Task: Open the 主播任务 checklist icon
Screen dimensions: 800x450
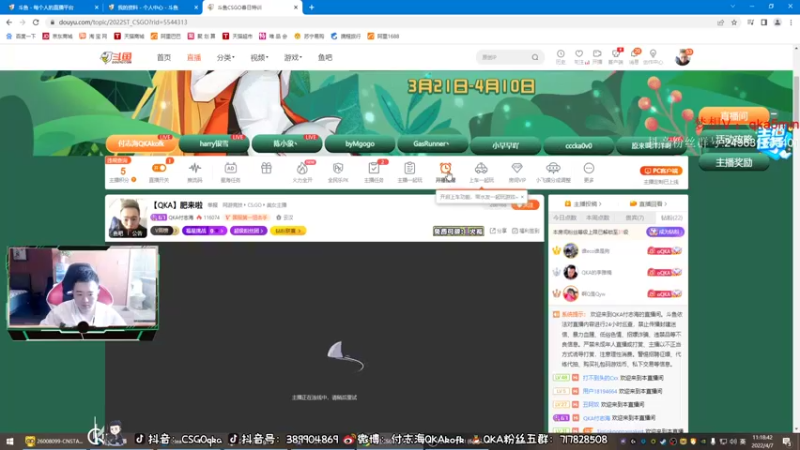Action: (x=373, y=168)
